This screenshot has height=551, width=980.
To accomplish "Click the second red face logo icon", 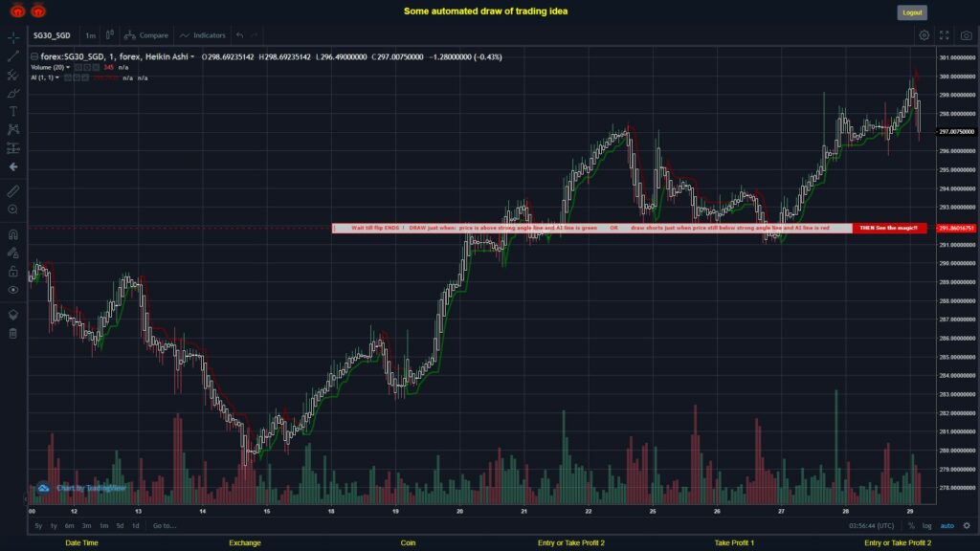I will tap(38, 11).
